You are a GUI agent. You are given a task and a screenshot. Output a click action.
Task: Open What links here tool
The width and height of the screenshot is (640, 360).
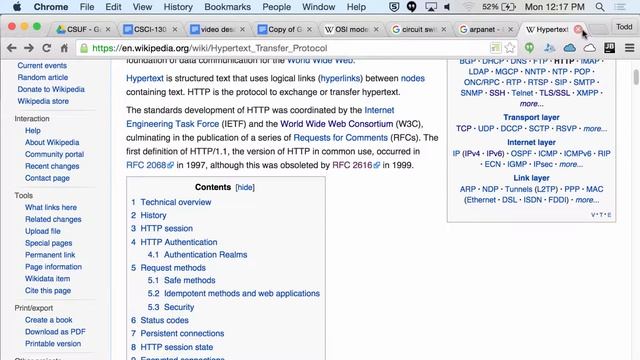point(51,207)
